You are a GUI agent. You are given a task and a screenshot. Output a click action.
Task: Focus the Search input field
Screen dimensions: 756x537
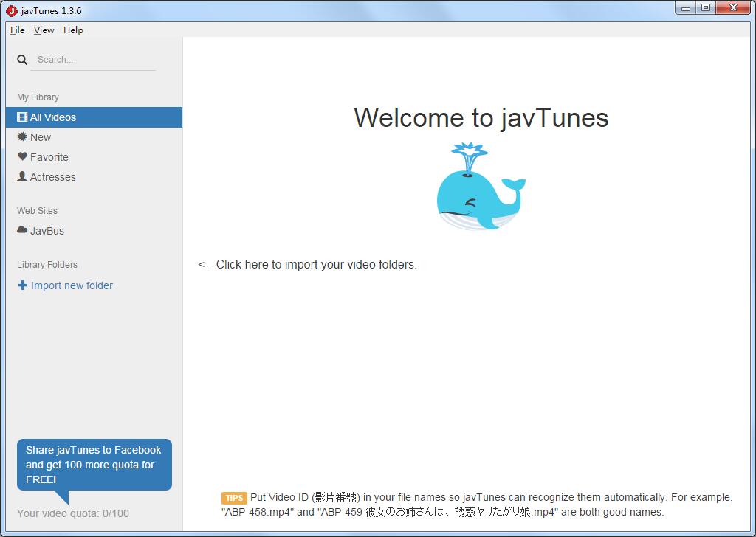coord(93,60)
